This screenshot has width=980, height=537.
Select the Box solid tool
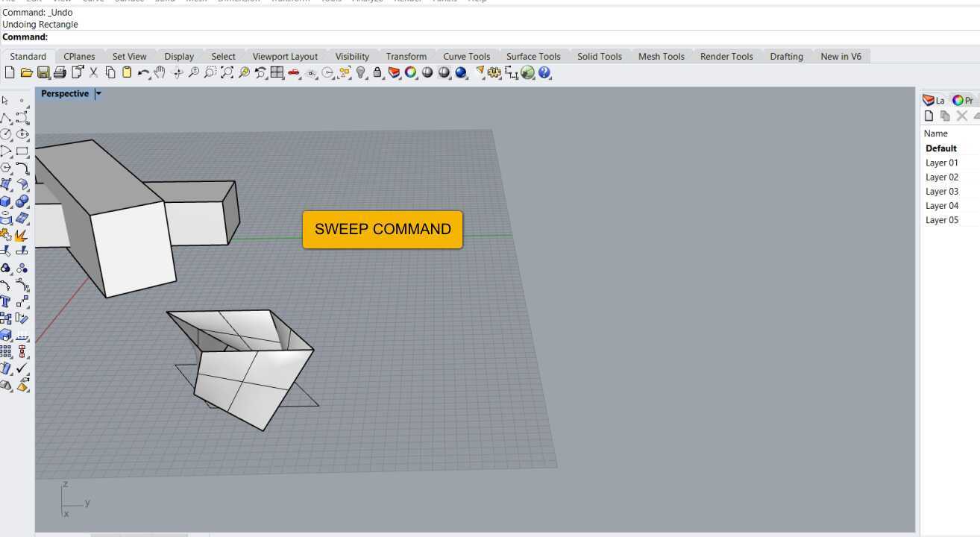6,201
